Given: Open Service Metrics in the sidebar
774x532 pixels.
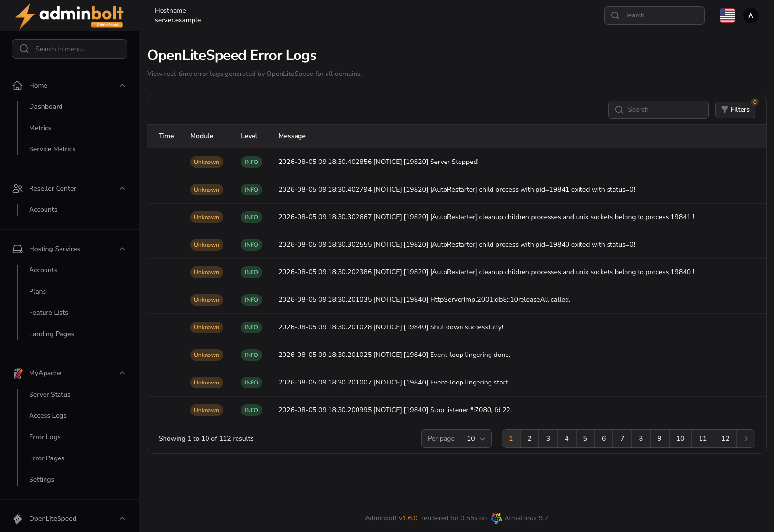Looking at the screenshot, I should click(52, 149).
